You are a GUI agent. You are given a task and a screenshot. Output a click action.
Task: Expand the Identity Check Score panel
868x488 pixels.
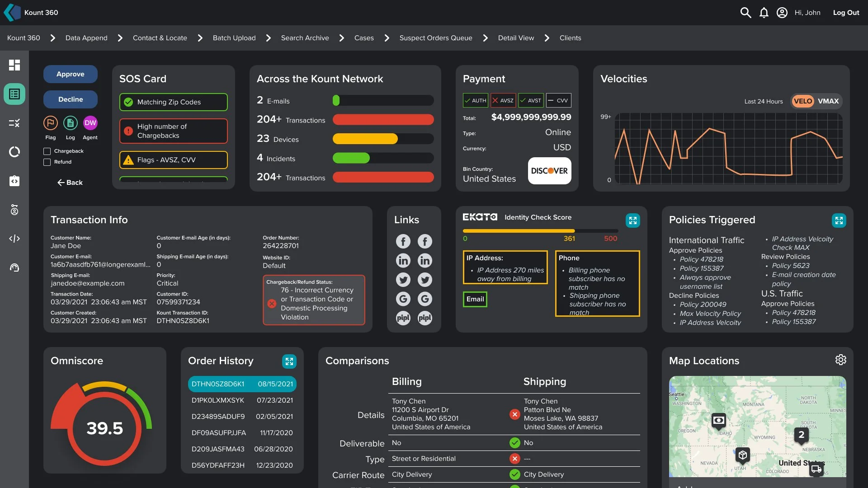coord(632,221)
